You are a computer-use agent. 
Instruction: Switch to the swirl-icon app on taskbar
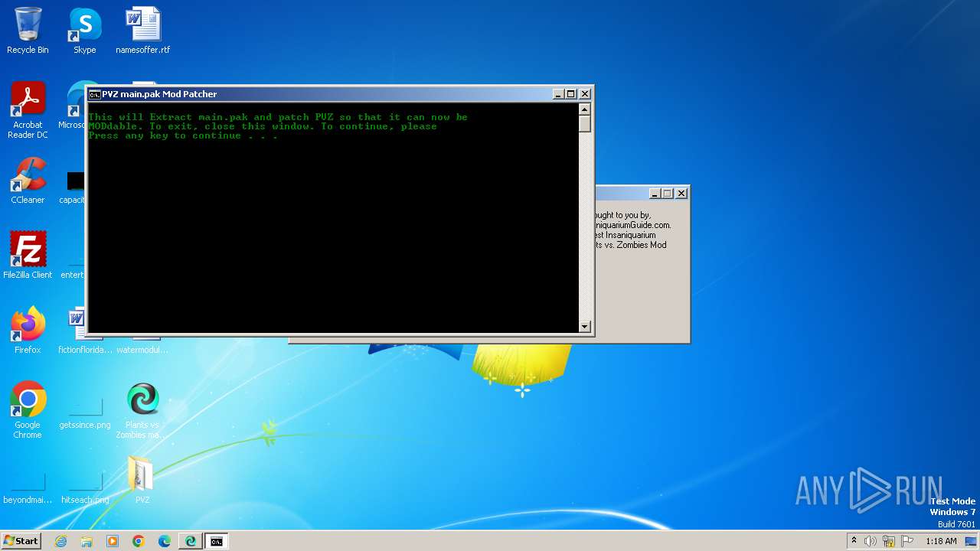coord(191,541)
